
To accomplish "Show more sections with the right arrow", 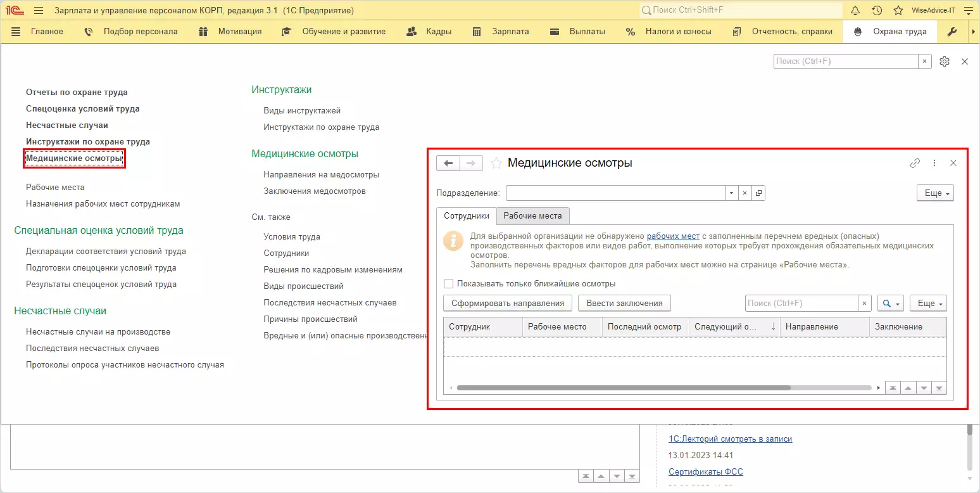I will tap(972, 32).
